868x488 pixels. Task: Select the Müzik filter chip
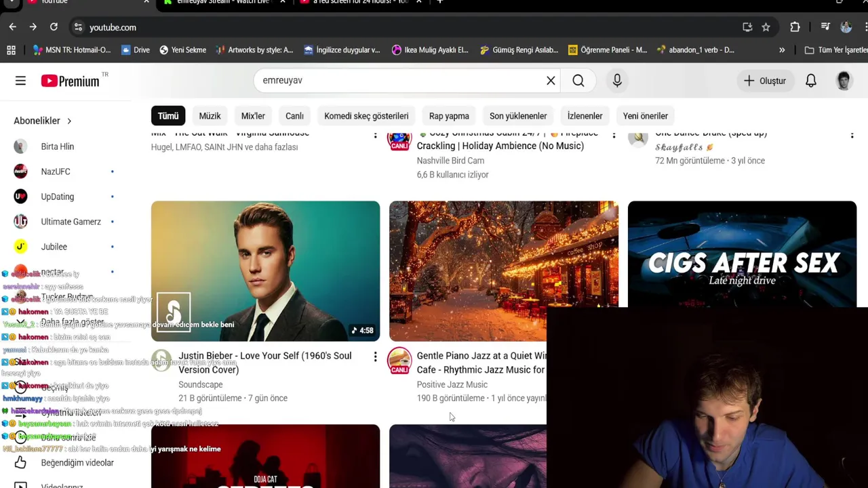coord(210,116)
